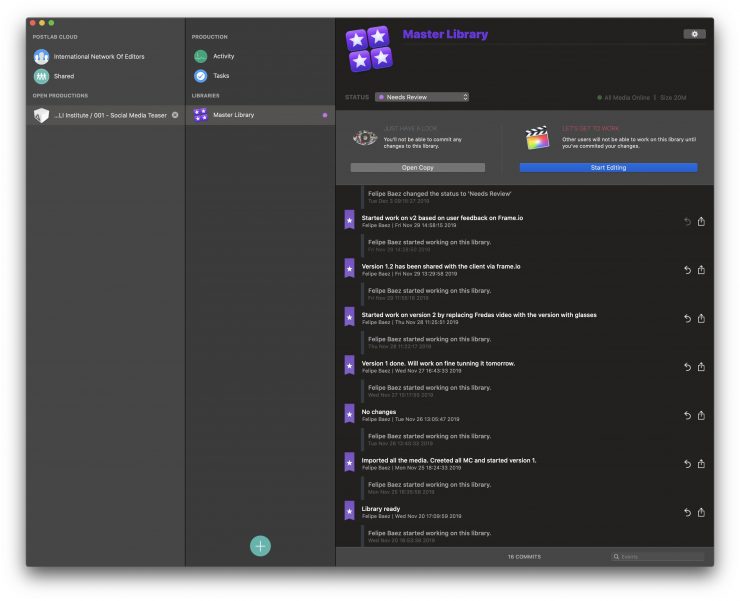Screen dimensions: 740x601
Task: Revert to 'Version 1 done' commit
Action: 687,367
